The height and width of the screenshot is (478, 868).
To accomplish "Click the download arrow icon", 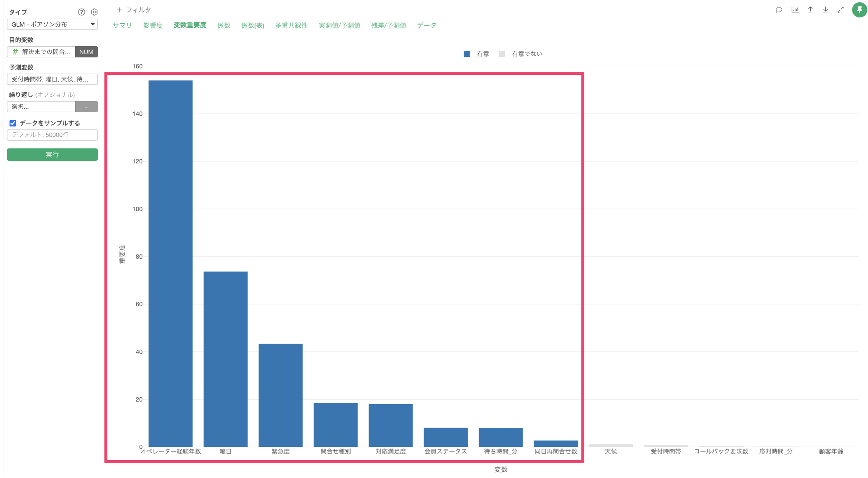I will click(x=825, y=10).
